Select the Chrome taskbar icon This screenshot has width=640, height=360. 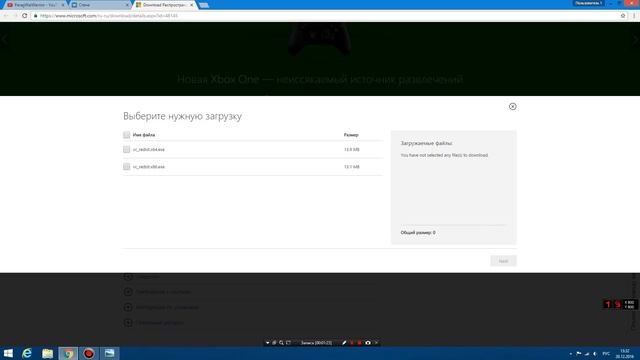coord(68,353)
